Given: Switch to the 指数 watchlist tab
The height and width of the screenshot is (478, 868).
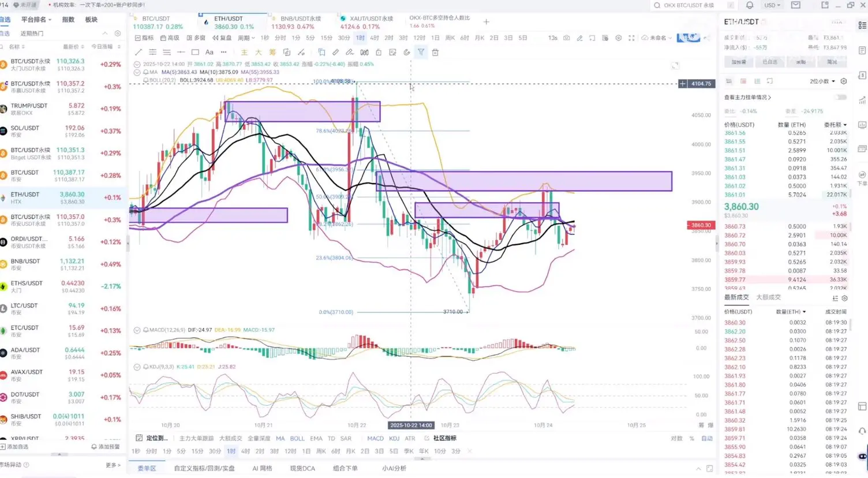Looking at the screenshot, I should tap(68, 20).
